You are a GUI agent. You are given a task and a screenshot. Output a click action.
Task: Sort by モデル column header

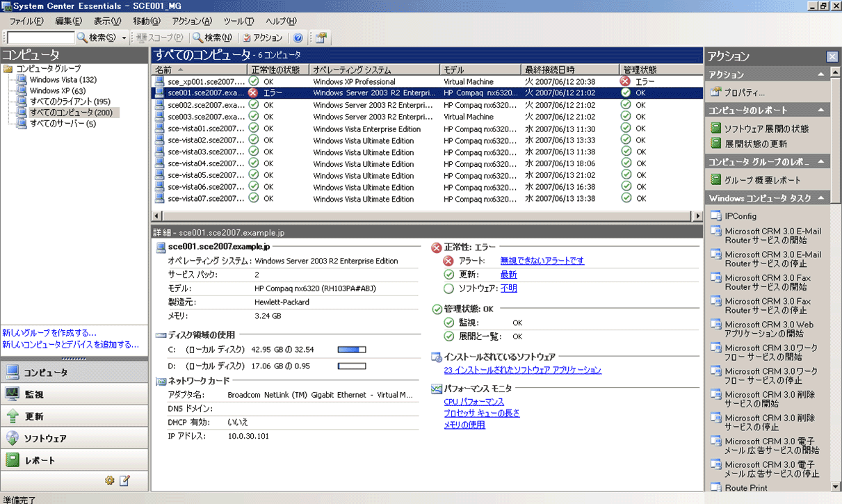pyautogui.click(x=480, y=70)
